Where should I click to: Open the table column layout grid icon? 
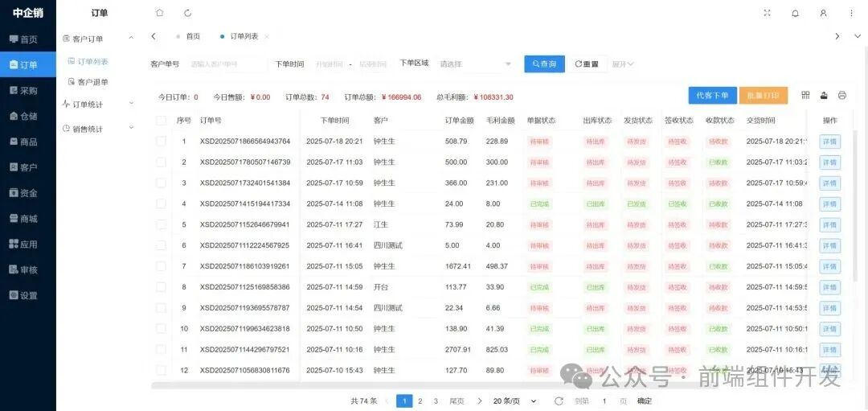point(805,95)
